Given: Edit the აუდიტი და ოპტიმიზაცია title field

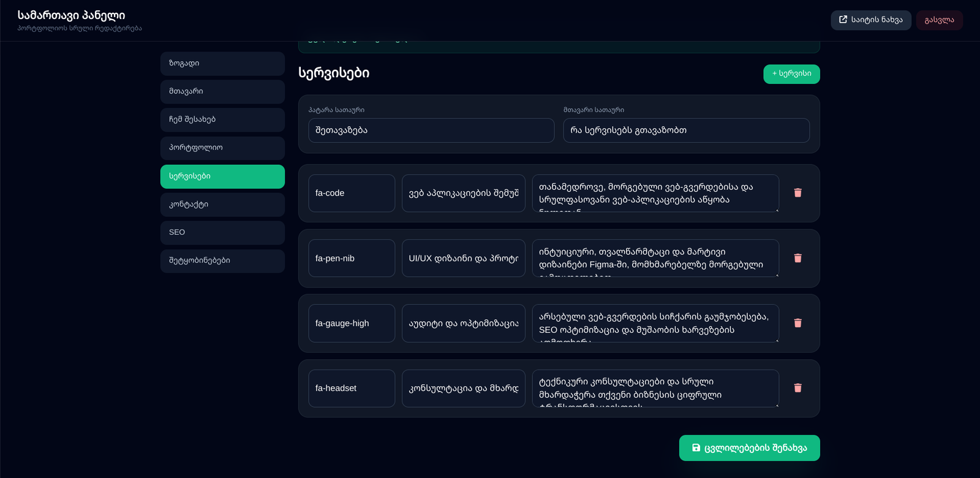Looking at the screenshot, I should [x=464, y=323].
